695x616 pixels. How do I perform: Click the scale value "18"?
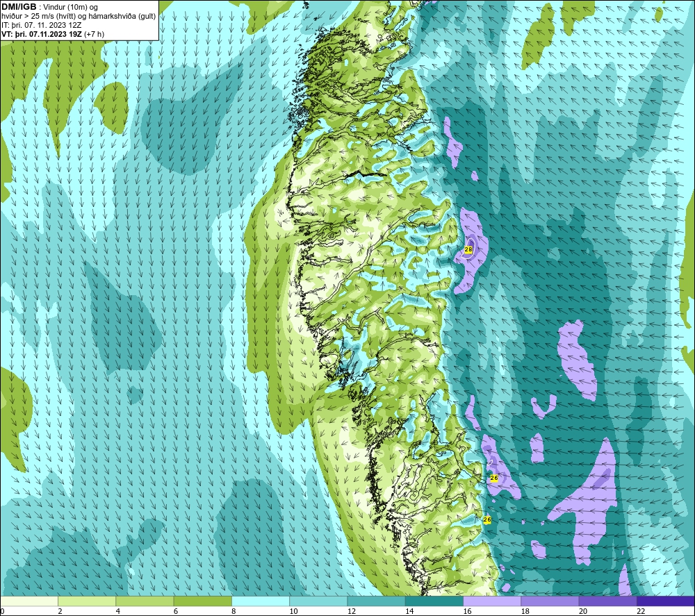tap(525, 611)
